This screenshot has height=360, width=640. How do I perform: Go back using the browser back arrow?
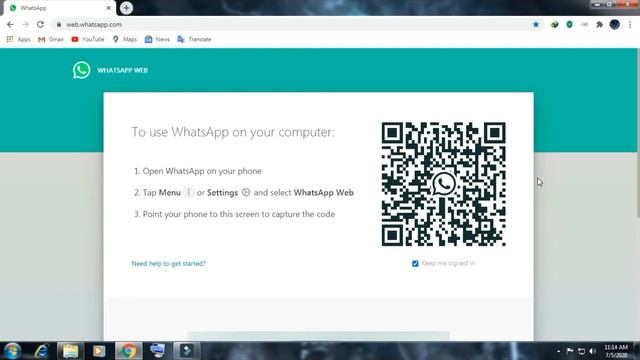10,24
